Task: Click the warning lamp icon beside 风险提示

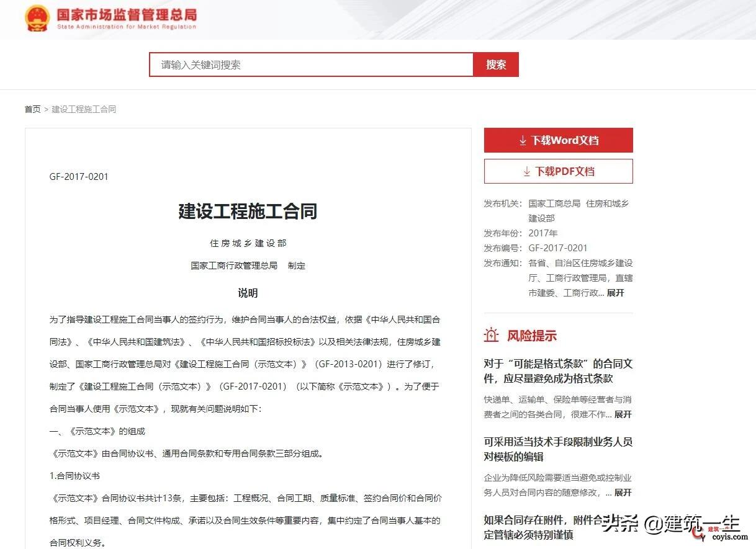Action: [491, 335]
